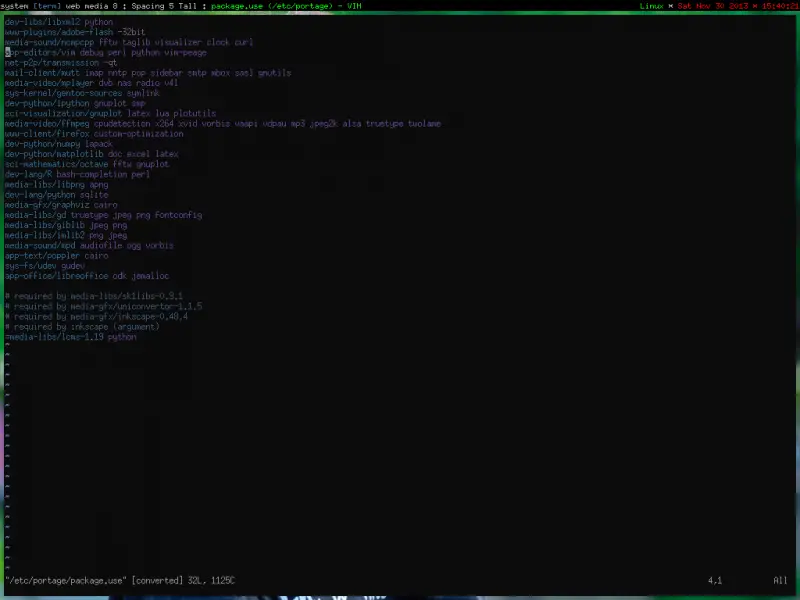Click the sci-visualization/gnuplot line
Screen dimensions: 800x600
tap(110, 113)
